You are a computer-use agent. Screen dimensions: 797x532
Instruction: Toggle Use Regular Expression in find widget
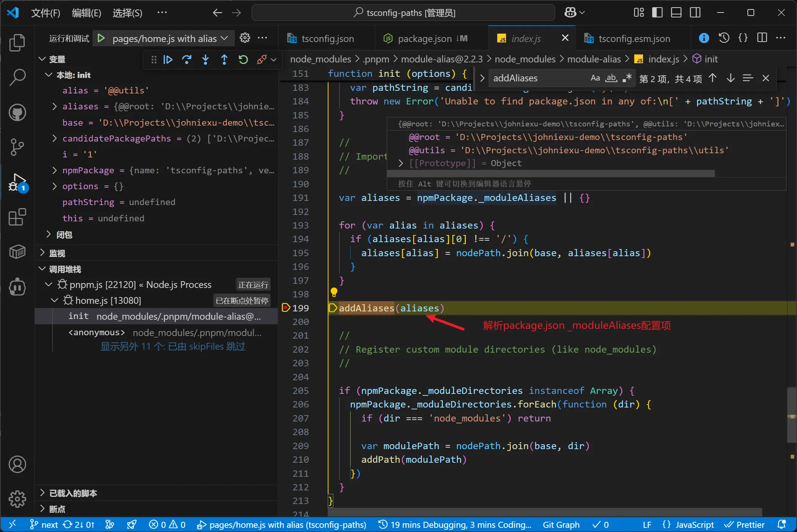point(627,78)
